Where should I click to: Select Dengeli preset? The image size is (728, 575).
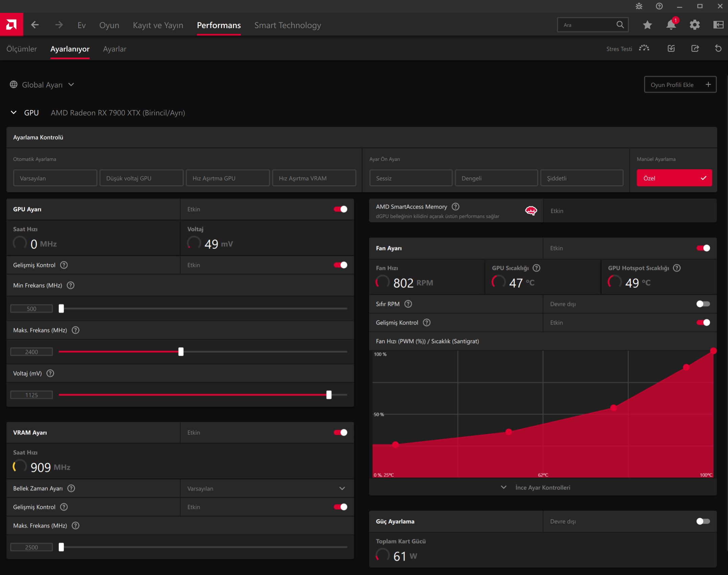tap(496, 178)
